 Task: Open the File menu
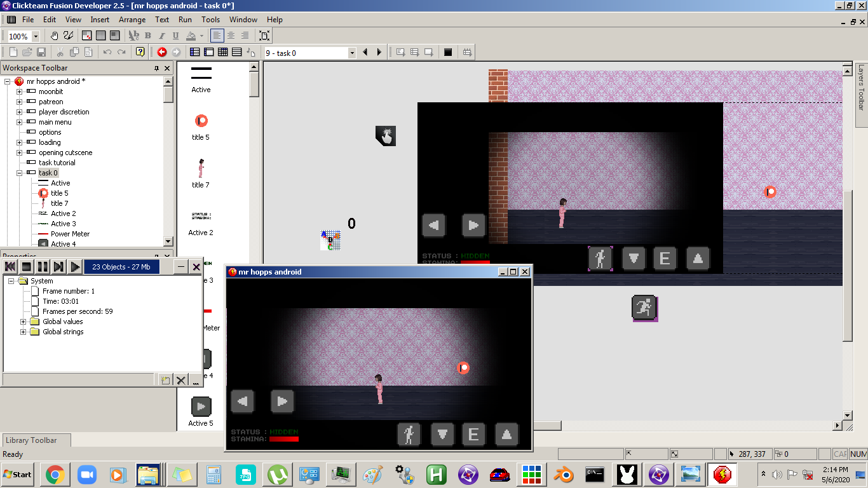point(28,20)
